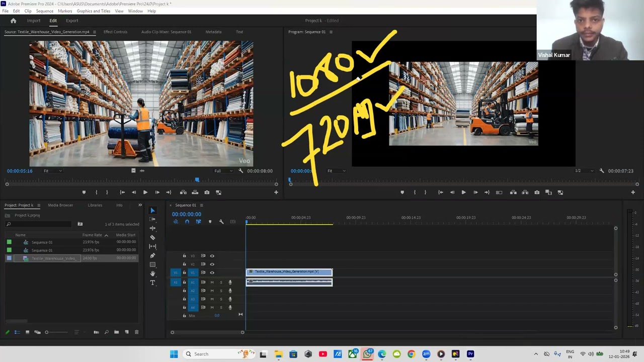Play the Program monitor sequence

(463, 193)
